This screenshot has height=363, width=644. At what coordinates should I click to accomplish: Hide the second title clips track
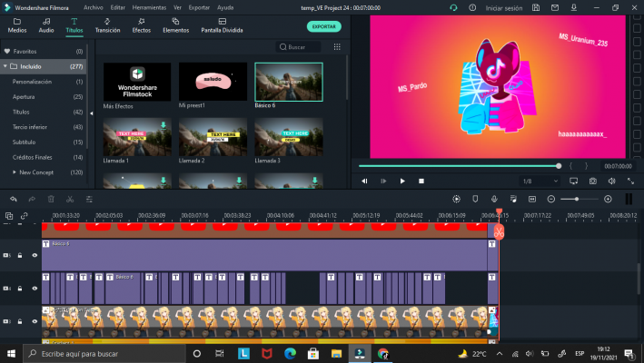pyautogui.click(x=35, y=289)
